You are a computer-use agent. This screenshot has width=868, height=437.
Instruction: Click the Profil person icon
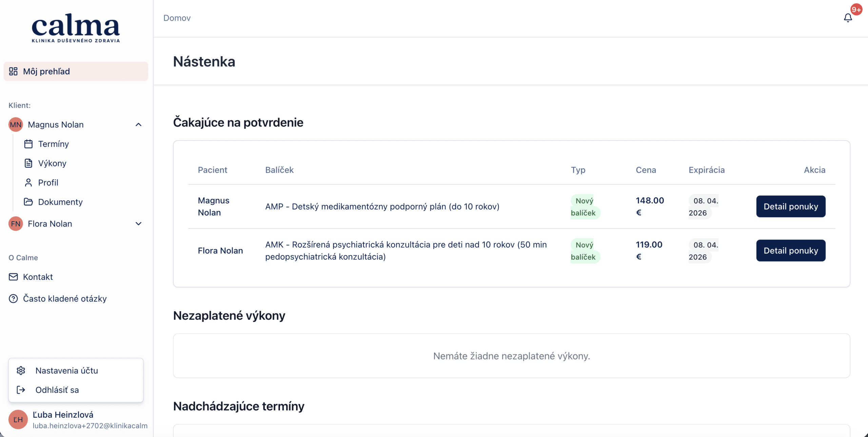(x=28, y=183)
